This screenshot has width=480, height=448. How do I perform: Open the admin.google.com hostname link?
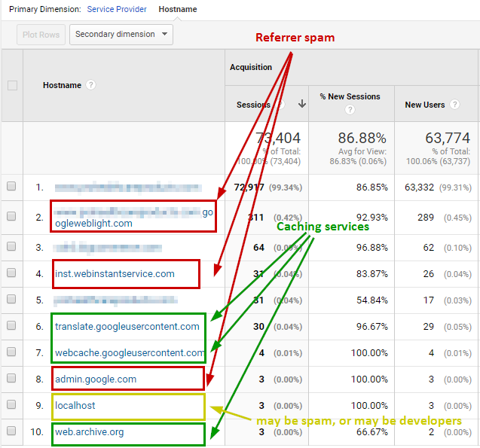coord(96,379)
